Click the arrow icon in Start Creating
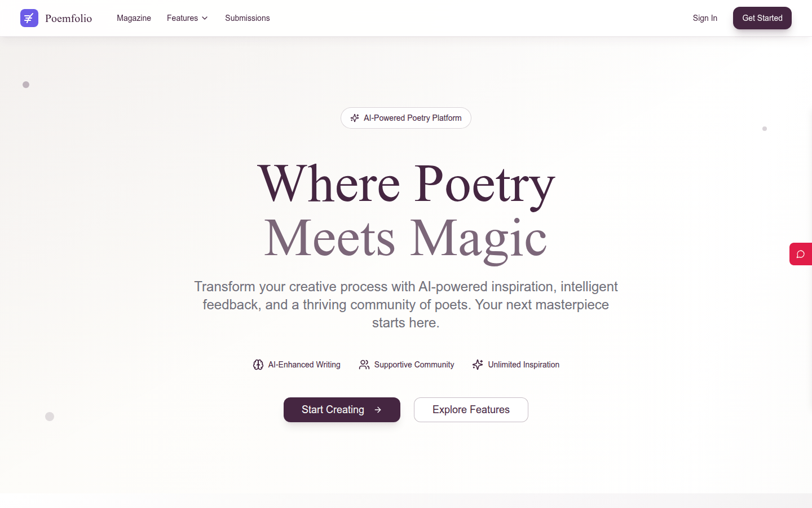The image size is (812, 508). 378,410
